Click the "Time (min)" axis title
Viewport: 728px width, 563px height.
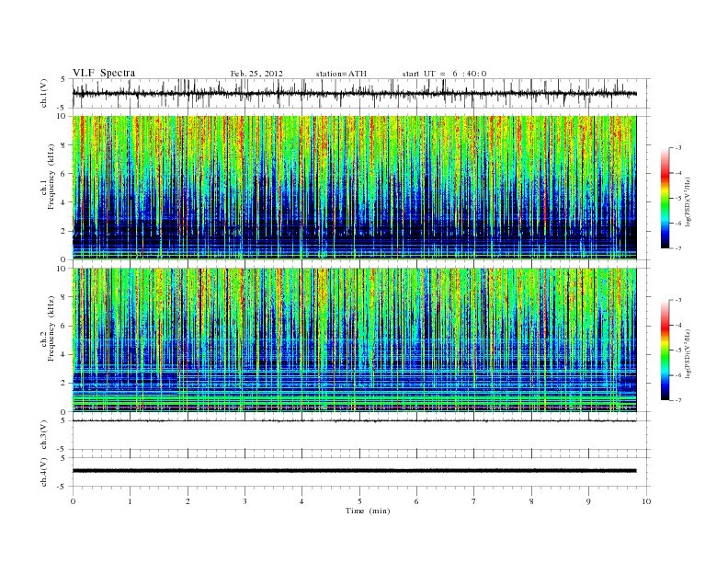pos(368,511)
